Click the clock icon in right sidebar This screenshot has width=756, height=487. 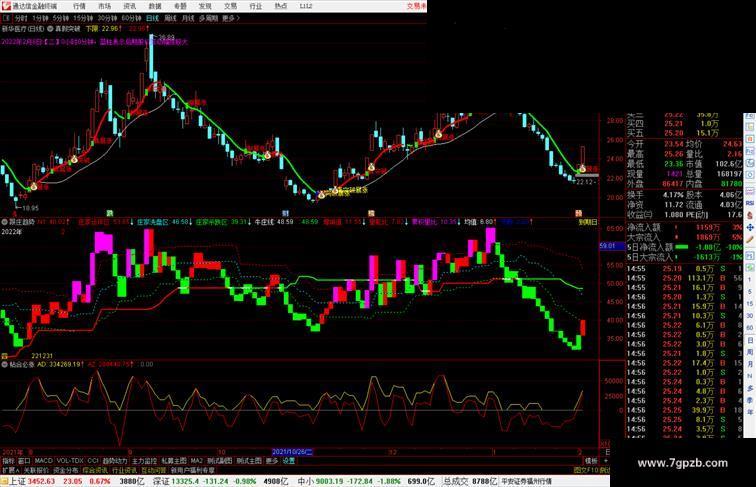pyautogui.click(x=750, y=175)
